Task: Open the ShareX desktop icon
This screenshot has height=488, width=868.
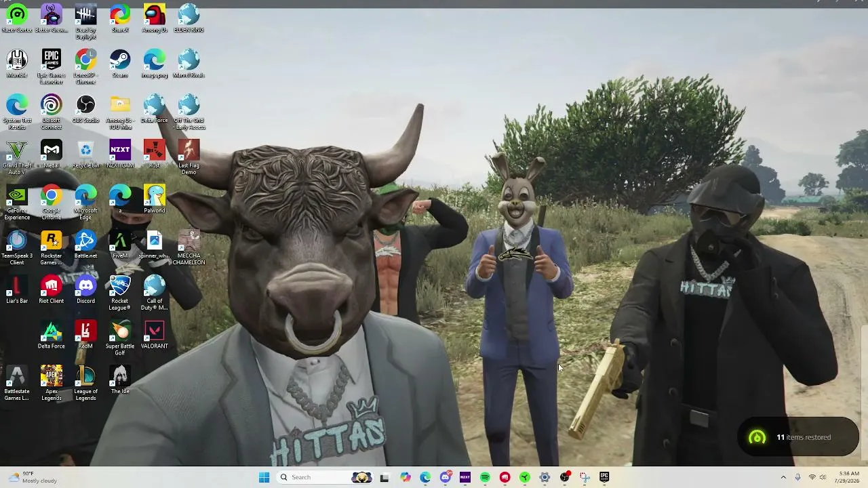Action: coord(120,18)
